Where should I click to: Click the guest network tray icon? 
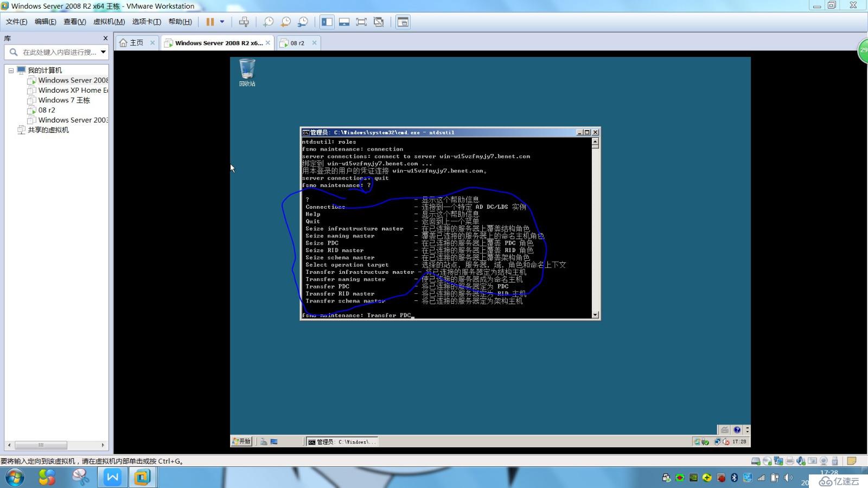click(x=718, y=442)
